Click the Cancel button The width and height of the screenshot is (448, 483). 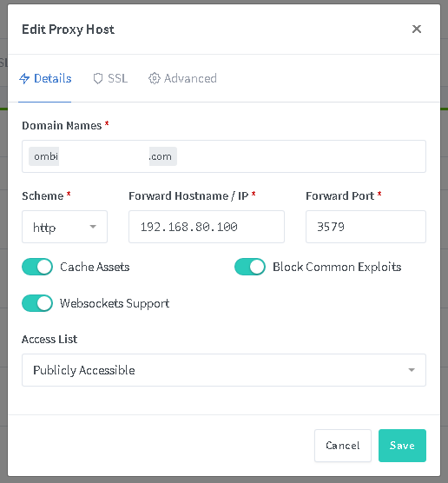(343, 446)
